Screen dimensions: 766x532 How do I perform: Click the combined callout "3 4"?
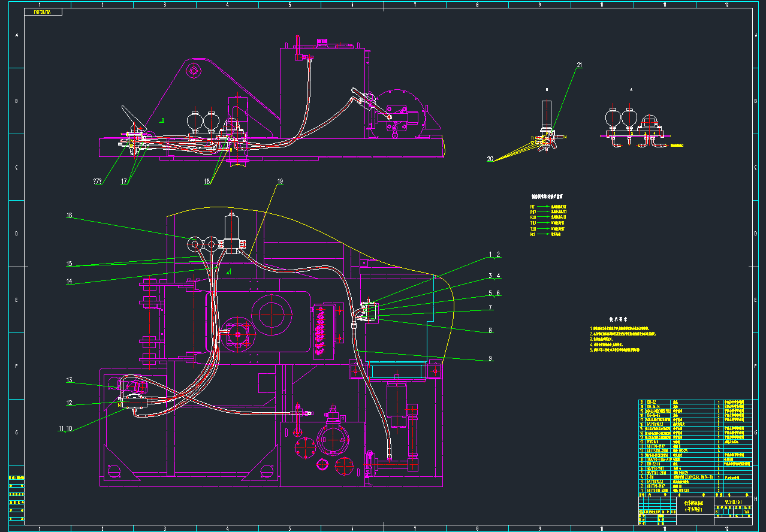pos(494,276)
